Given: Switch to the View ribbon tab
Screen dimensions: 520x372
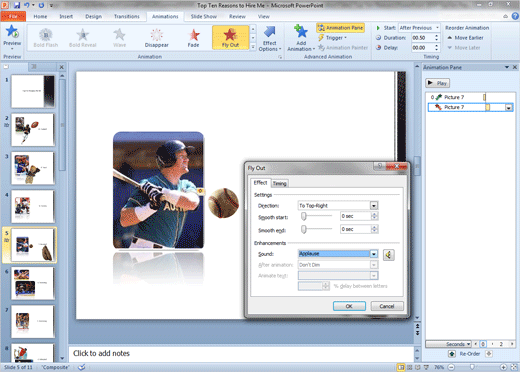Looking at the screenshot, I should click(263, 16).
